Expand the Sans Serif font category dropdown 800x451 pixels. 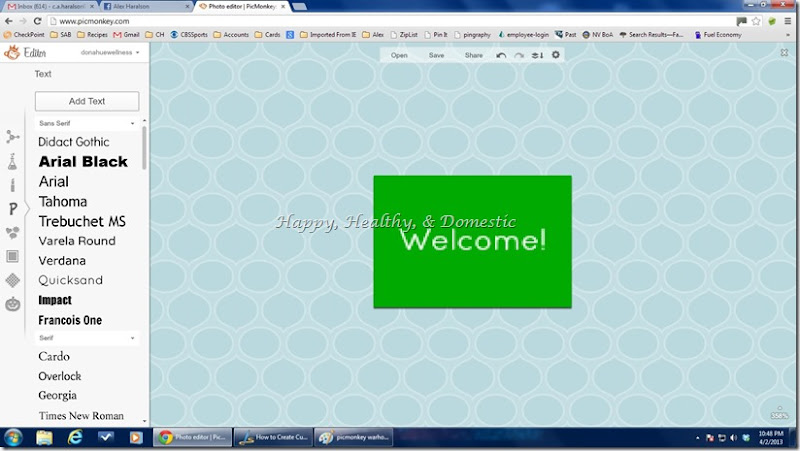pos(87,123)
